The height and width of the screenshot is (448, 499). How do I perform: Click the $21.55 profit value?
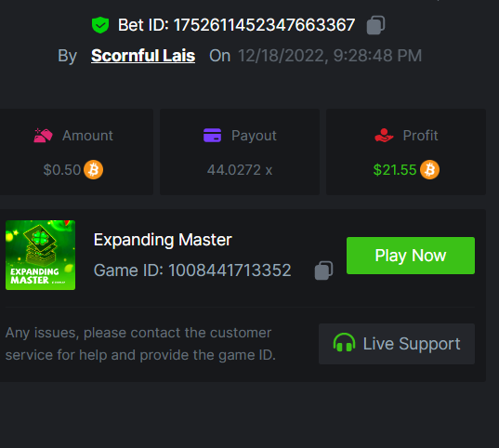[x=395, y=170]
